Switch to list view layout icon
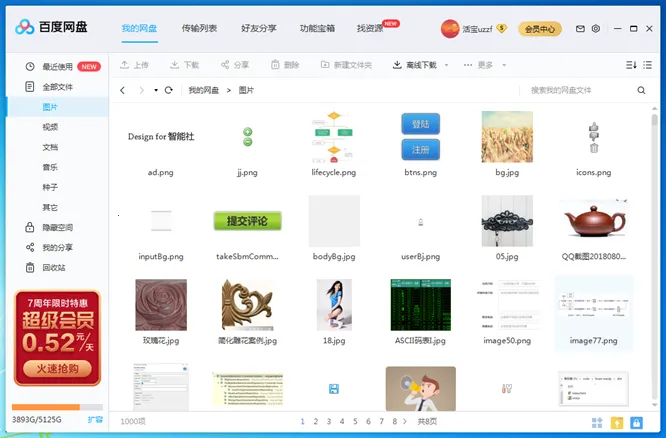The image size is (666, 438). 651,65
